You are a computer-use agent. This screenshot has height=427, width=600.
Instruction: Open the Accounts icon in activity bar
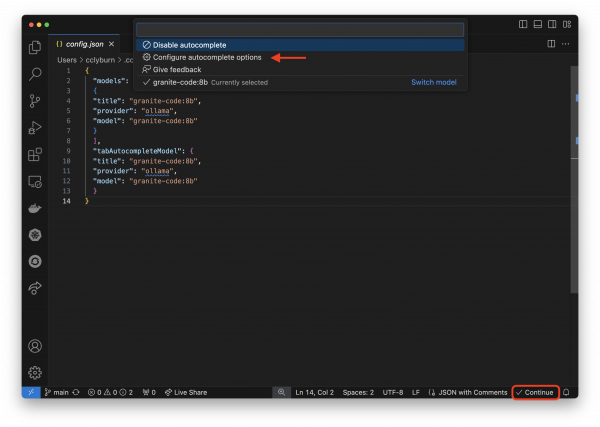coord(35,346)
